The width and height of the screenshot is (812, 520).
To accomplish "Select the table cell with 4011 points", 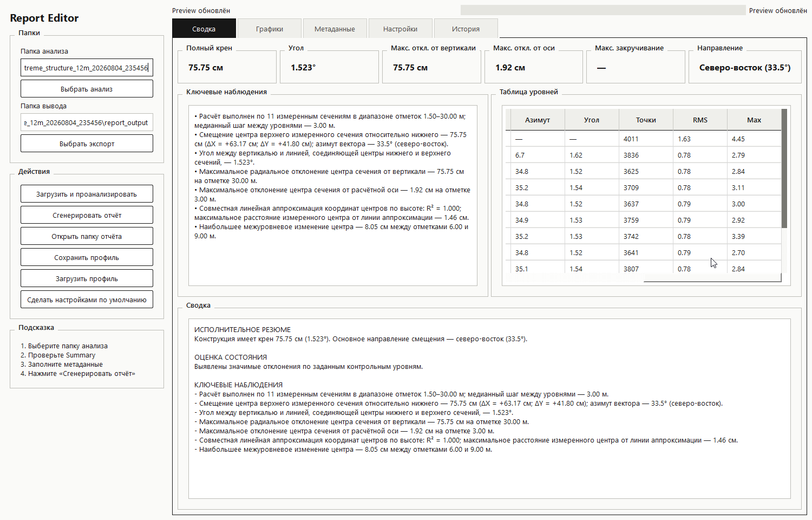I will 646,139.
